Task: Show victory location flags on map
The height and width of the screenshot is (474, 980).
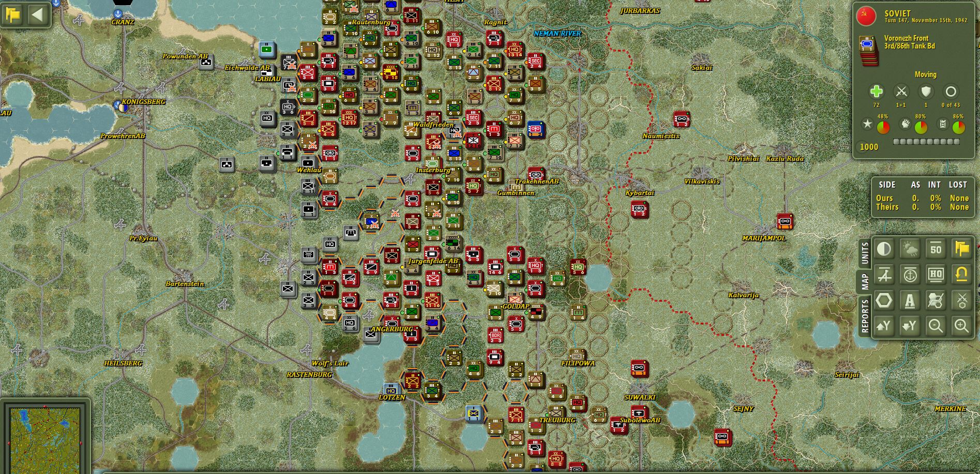Action: coord(961,249)
